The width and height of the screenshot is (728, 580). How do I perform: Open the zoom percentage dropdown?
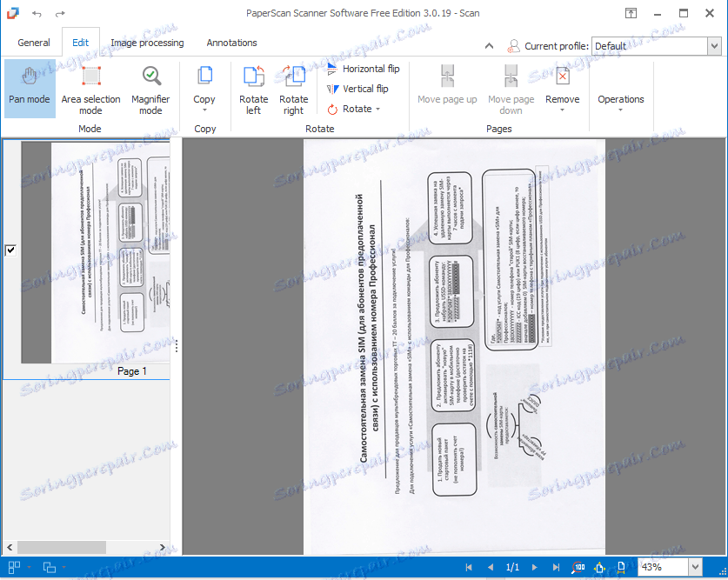point(695,567)
